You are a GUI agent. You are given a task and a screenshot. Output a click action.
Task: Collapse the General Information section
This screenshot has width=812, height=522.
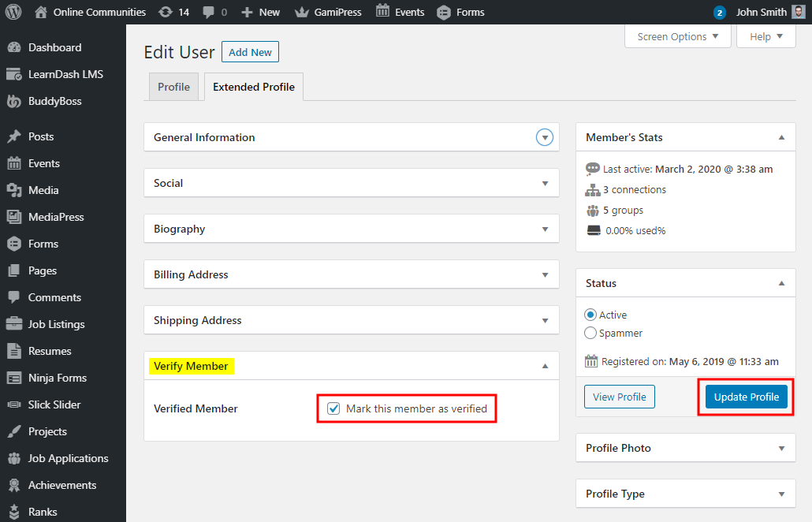pos(545,136)
